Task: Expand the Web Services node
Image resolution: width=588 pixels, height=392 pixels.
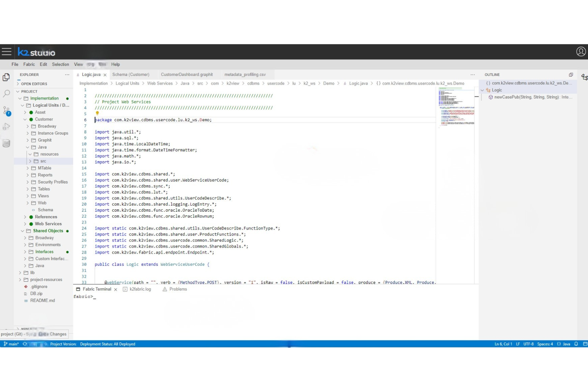Action: (25, 224)
